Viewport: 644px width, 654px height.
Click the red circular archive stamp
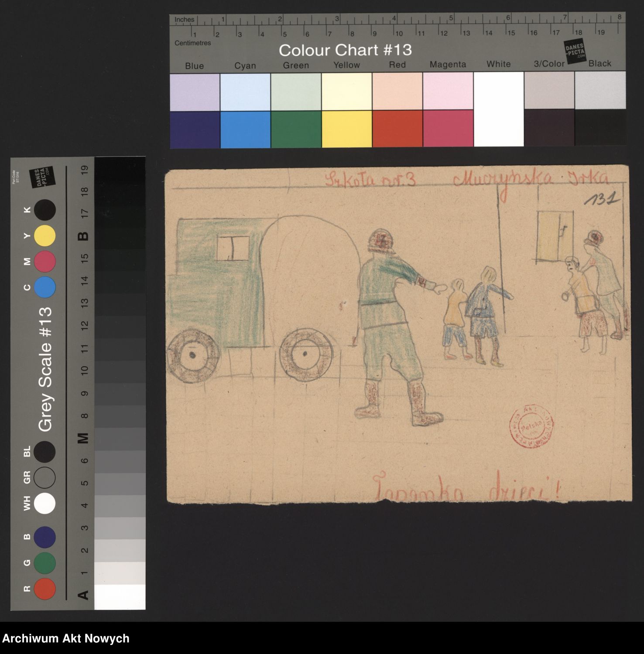pyautogui.click(x=531, y=426)
